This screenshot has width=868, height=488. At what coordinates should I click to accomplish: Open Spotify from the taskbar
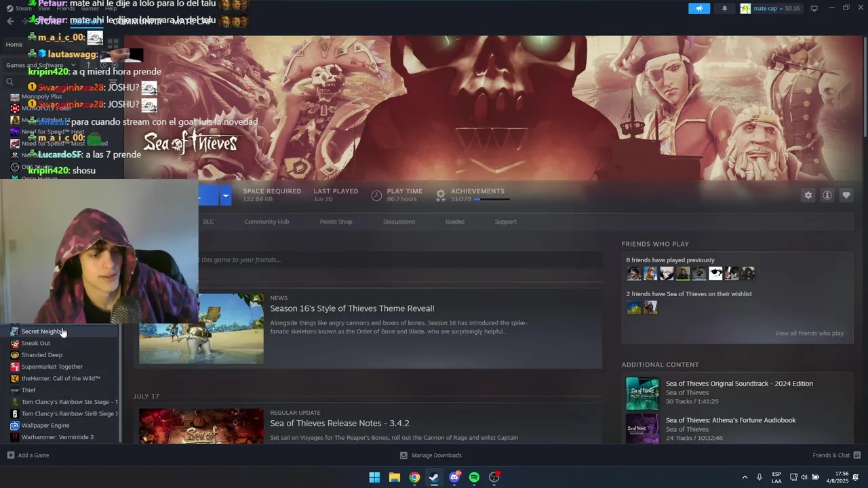coord(474,477)
